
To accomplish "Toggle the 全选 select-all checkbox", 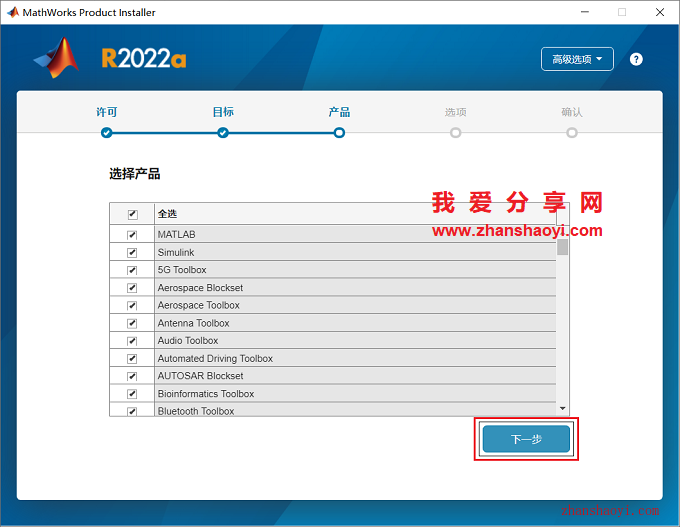I will point(133,214).
